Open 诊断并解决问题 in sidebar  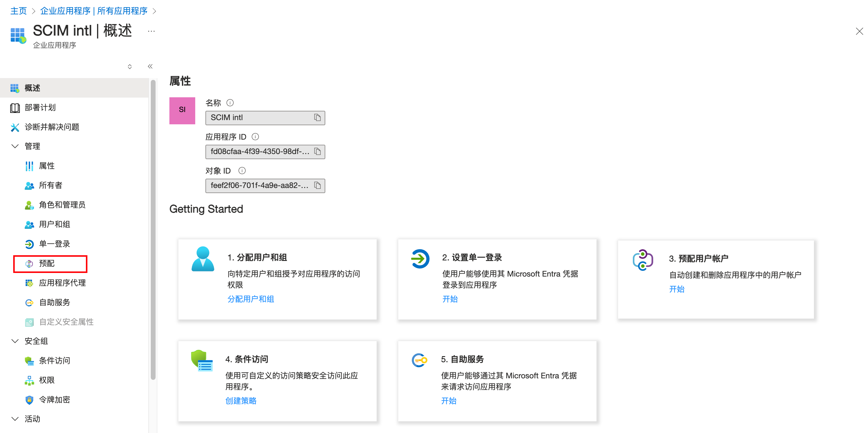click(52, 127)
